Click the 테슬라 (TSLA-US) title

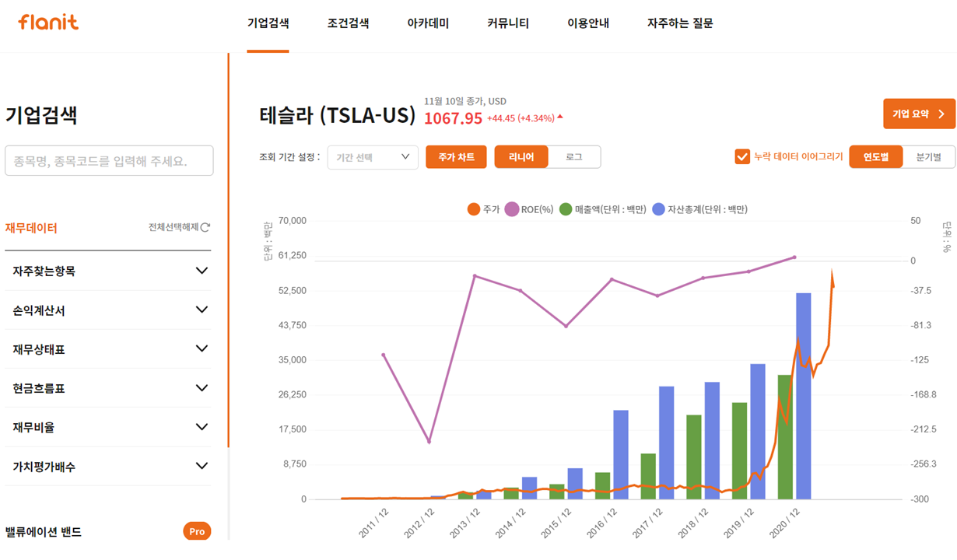coord(338,115)
